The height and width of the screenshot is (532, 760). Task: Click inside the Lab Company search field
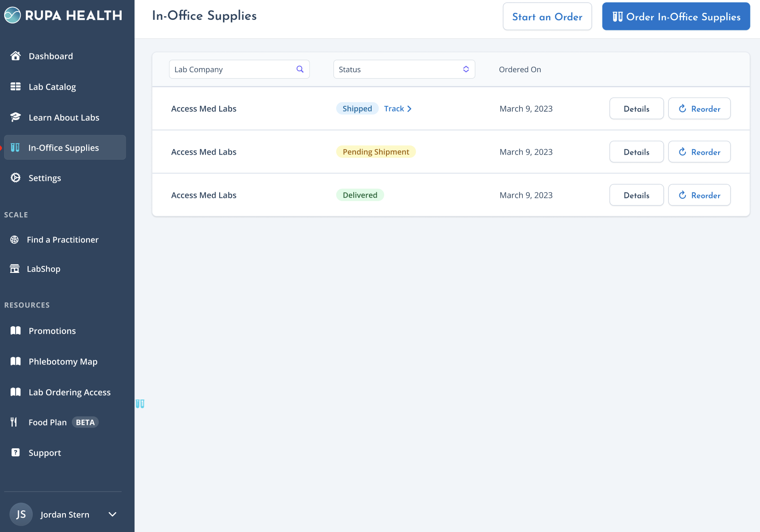[x=230, y=69]
